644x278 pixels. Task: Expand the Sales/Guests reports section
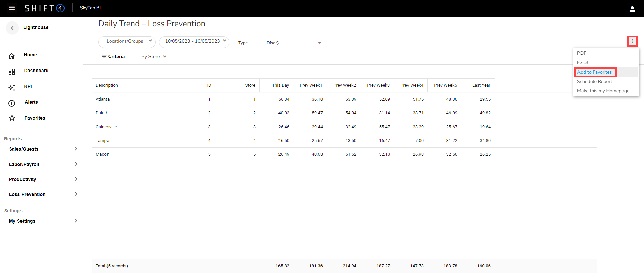pos(43,149)
